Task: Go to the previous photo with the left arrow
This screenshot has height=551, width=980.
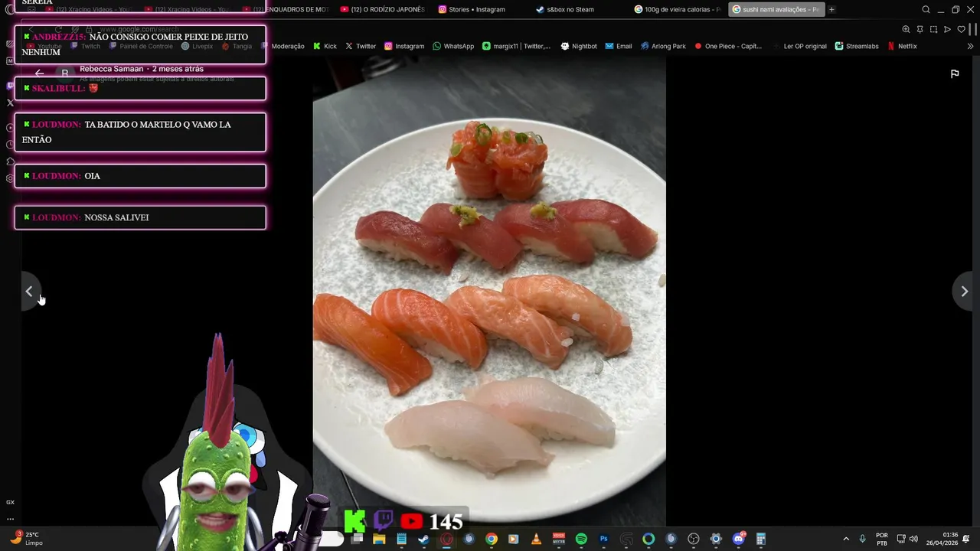Action: click(29, 292)
